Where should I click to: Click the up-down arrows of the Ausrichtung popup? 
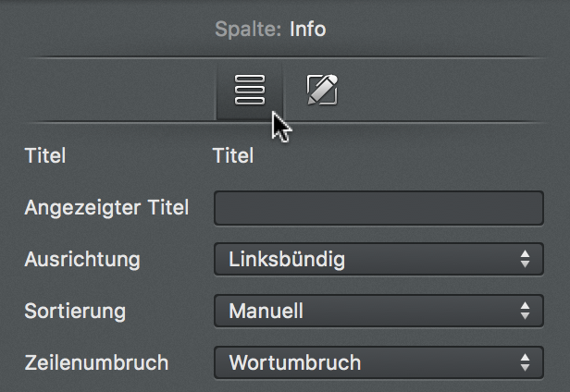point(525,260)
